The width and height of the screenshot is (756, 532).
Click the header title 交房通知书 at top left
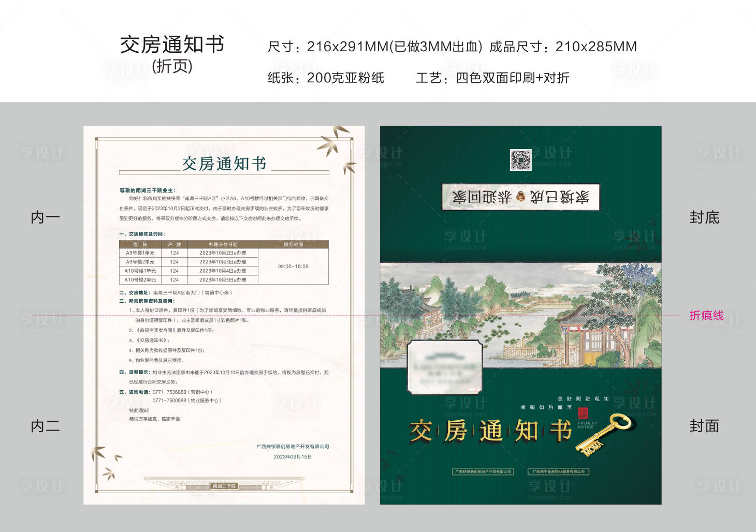172,45
